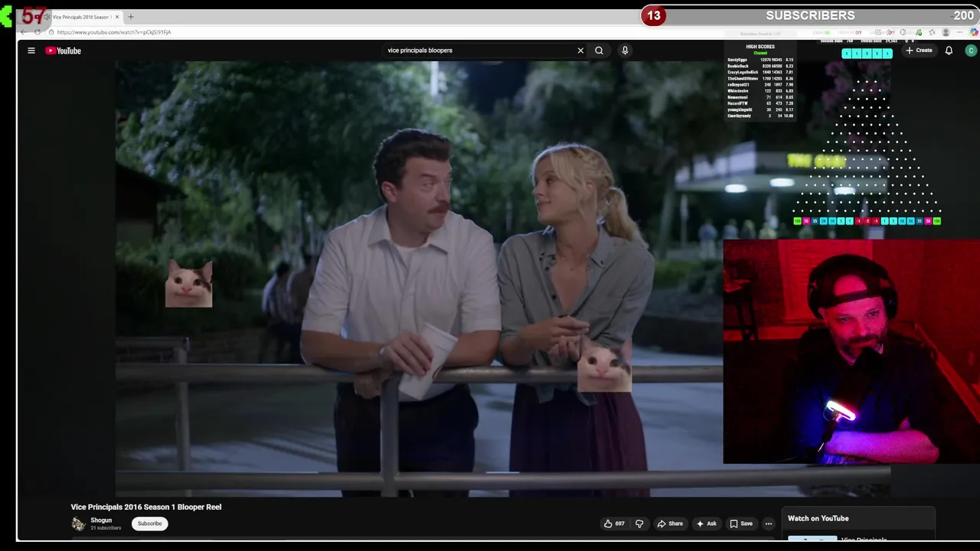Dislike the video with thumbs down
The height and width of the screenshot is (551, 980).
639,523
